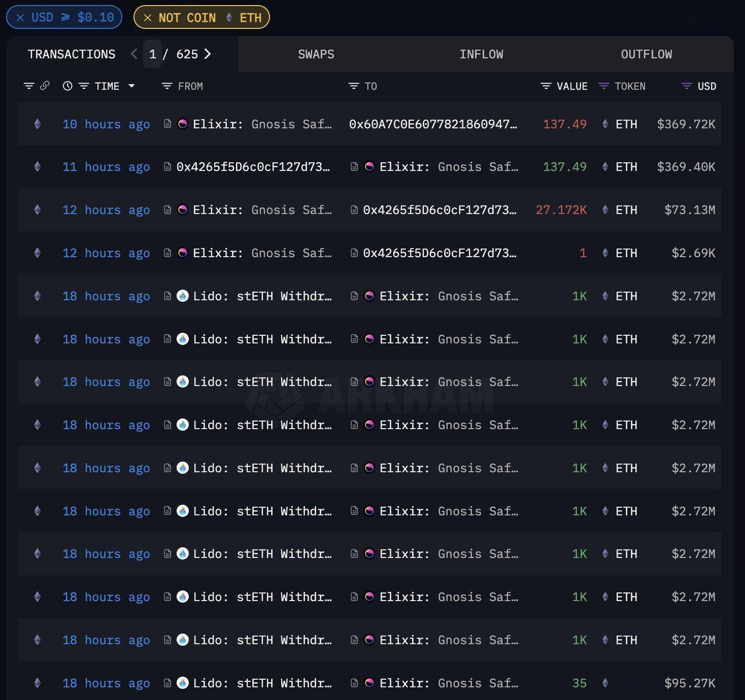Open the 10 hours ago transaction link
This screenshot has height=700, width=745.
[x=106, y=124]
